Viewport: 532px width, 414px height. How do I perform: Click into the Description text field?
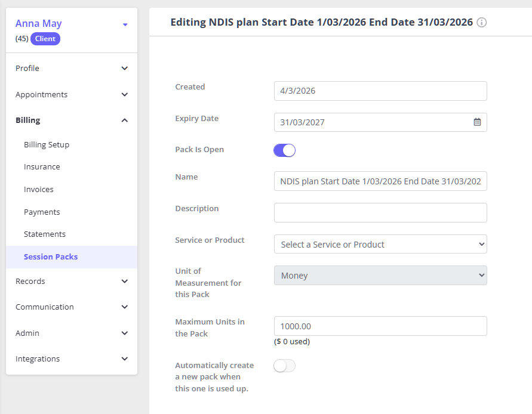coord(380,213)
